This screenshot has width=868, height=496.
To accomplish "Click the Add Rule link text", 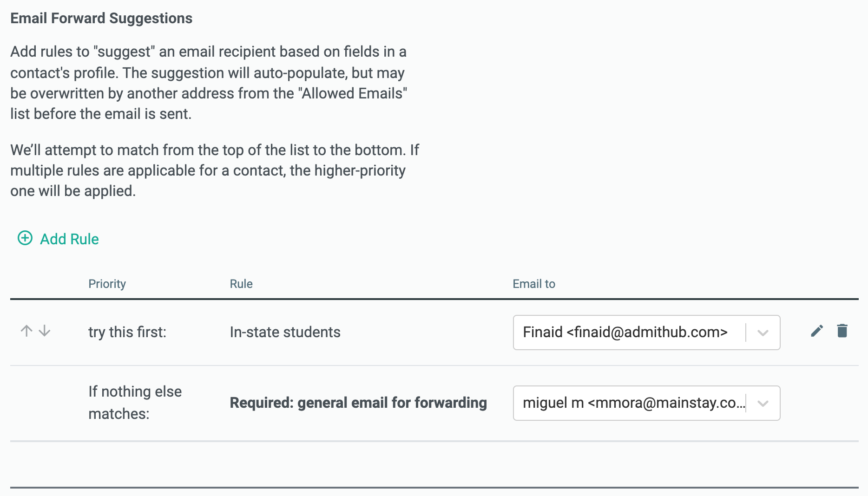I will (x=69, y=239).
